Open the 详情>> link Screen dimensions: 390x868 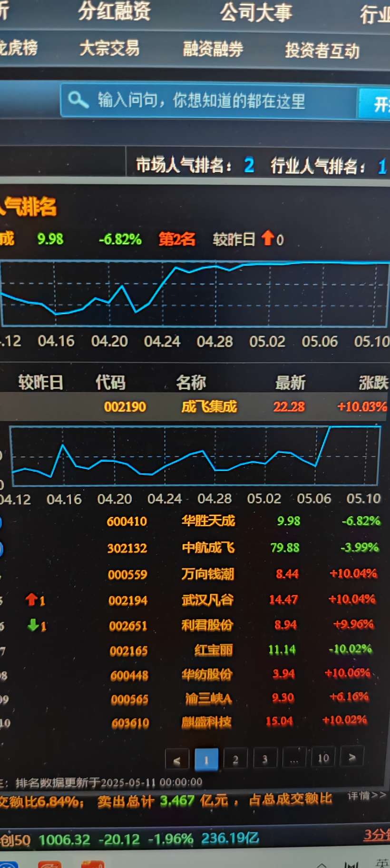pyautogui.click(x=367, y=796)
